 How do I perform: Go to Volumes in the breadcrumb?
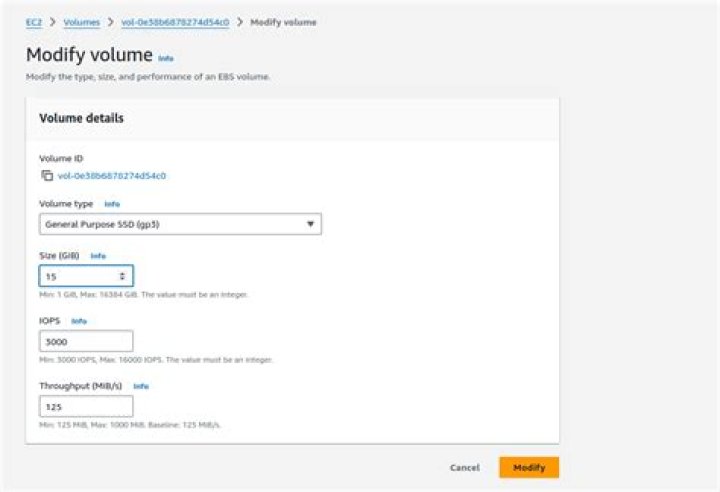81,21
